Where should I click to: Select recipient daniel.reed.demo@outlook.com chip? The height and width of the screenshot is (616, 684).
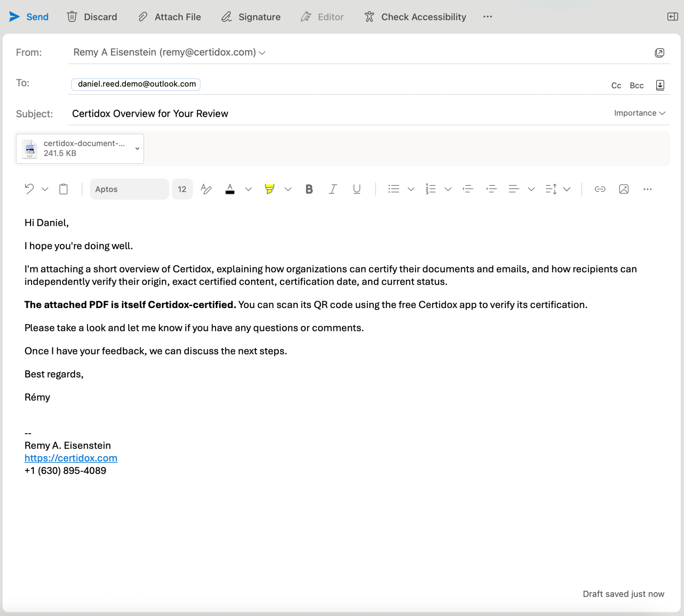click(136, 84)
